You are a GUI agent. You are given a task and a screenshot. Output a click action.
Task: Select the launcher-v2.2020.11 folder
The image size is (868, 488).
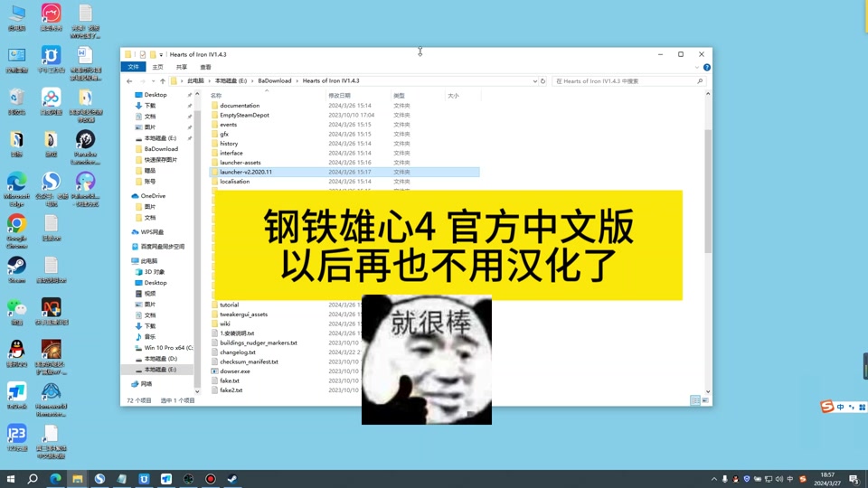pos(344,172)
